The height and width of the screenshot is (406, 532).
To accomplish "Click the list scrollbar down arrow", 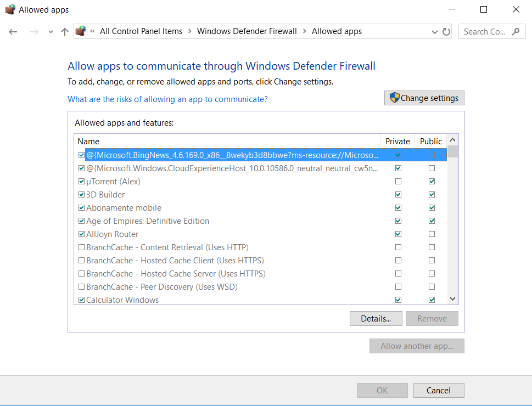I will 452,298.
